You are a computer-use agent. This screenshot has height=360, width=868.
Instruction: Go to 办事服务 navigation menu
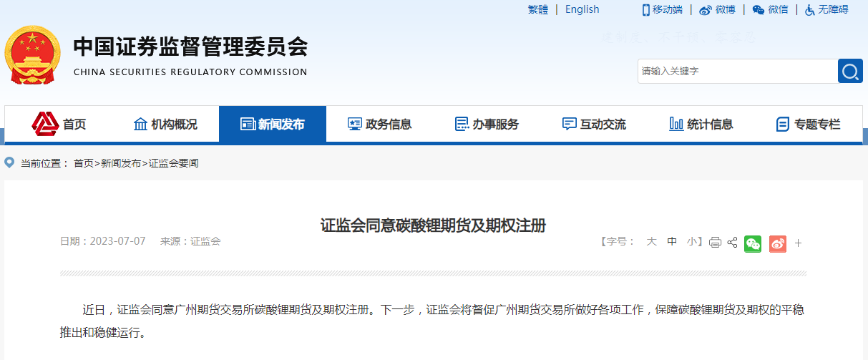[487, 124]
